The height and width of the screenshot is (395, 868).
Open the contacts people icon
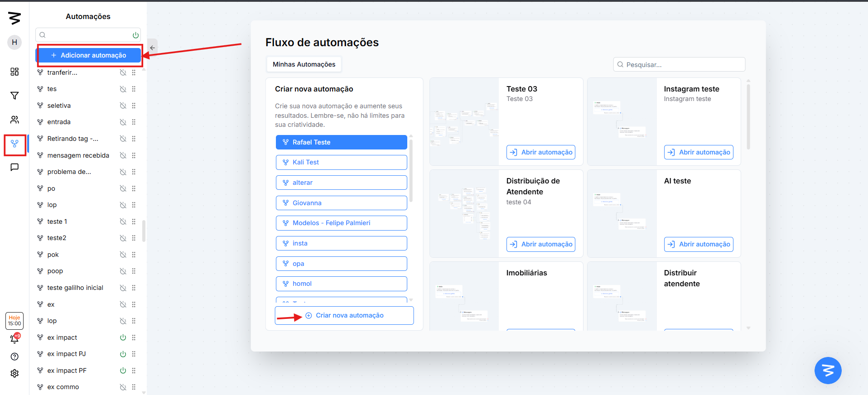point(14,120)
